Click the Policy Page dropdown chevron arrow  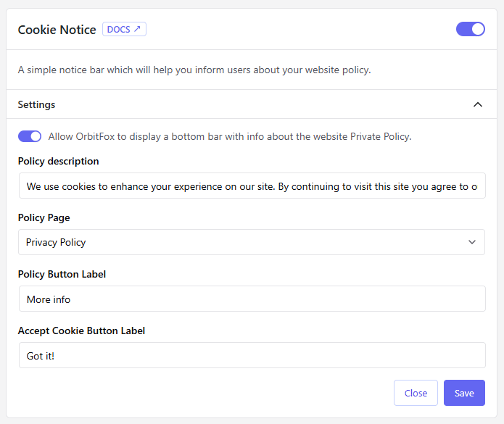(x=472, y=242)
